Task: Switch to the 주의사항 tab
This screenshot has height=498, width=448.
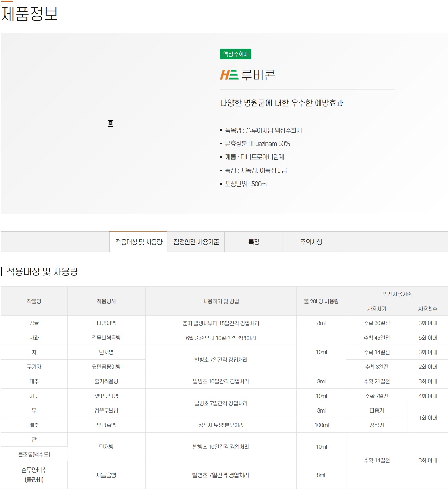Action: coord(311,242)
